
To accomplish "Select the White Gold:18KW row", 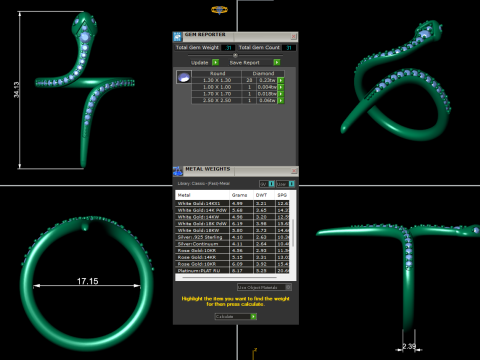I will click(232, 230).
